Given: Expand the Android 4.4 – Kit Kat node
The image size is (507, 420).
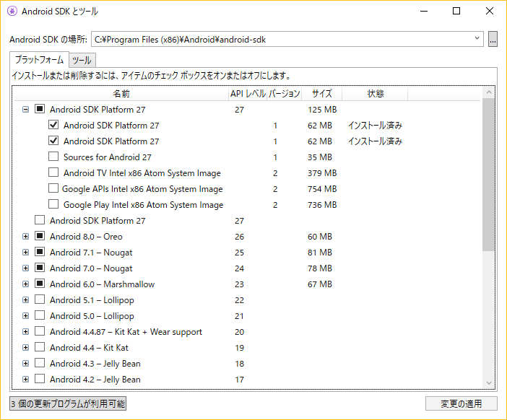Looking at the screenshot, I should coord(25,347).
